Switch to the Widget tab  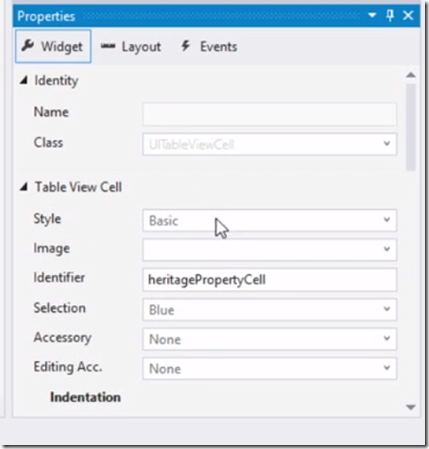53,46
